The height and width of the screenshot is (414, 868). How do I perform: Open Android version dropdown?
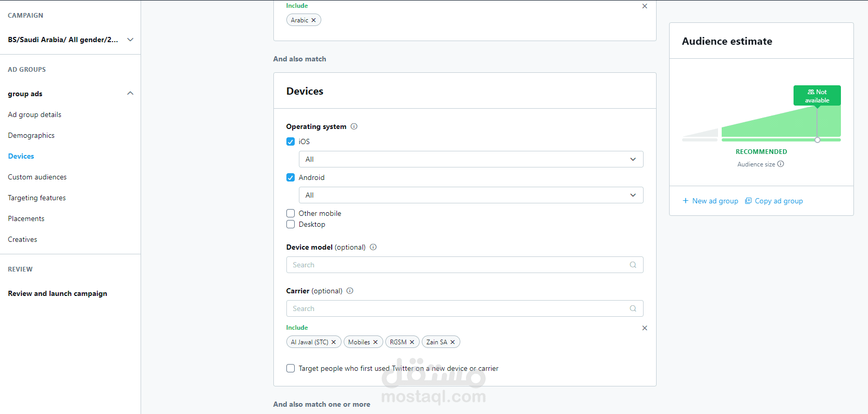point(471,195)
